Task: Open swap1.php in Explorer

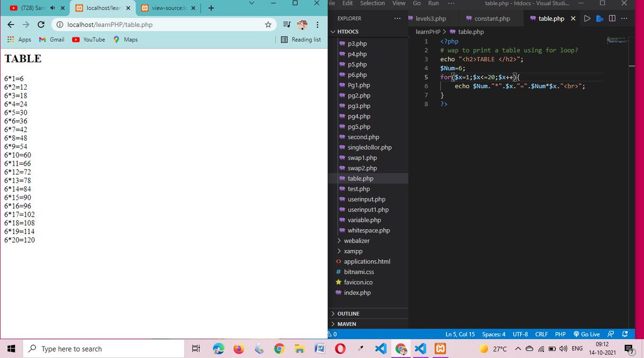Action: (x=362, y=158)
